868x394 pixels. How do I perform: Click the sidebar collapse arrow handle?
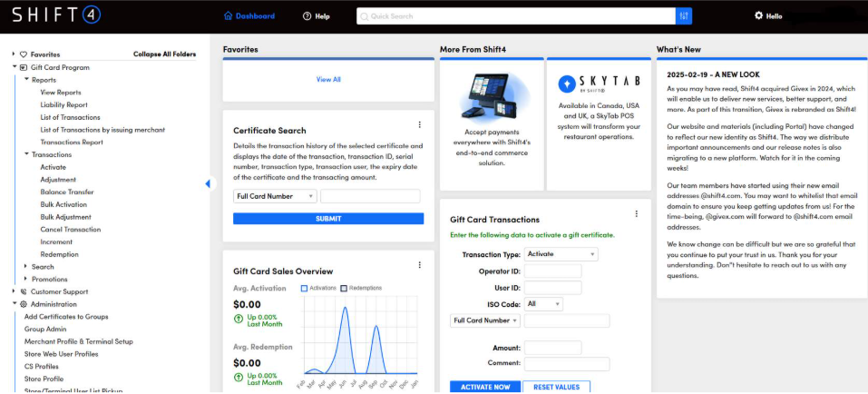tap(208, 183)
